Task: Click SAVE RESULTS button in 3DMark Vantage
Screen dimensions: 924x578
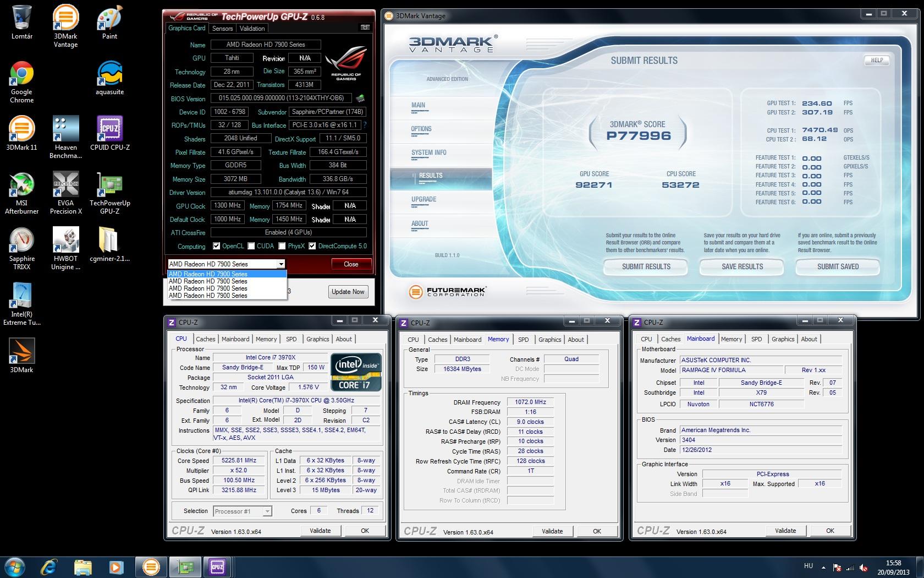Action: (x=743, y=266)
